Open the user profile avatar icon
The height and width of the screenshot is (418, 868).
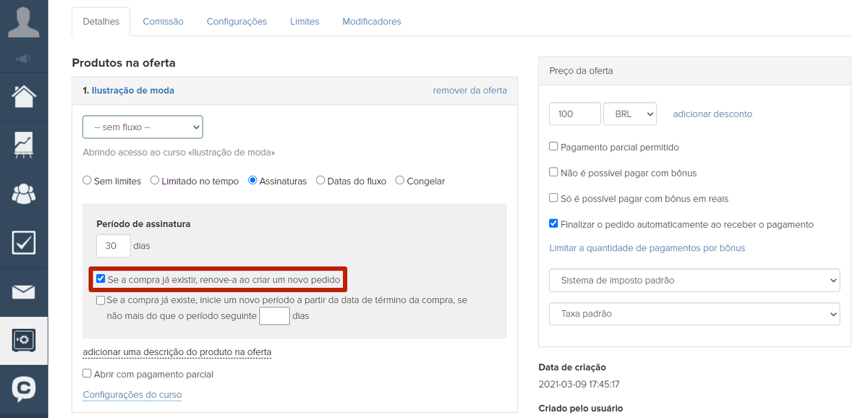(24, 22)
